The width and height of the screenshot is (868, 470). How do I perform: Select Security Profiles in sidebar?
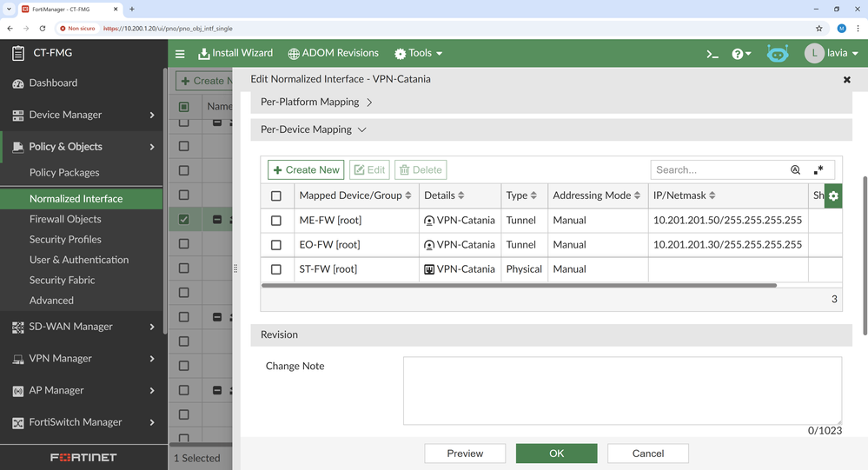coord(65,239)
